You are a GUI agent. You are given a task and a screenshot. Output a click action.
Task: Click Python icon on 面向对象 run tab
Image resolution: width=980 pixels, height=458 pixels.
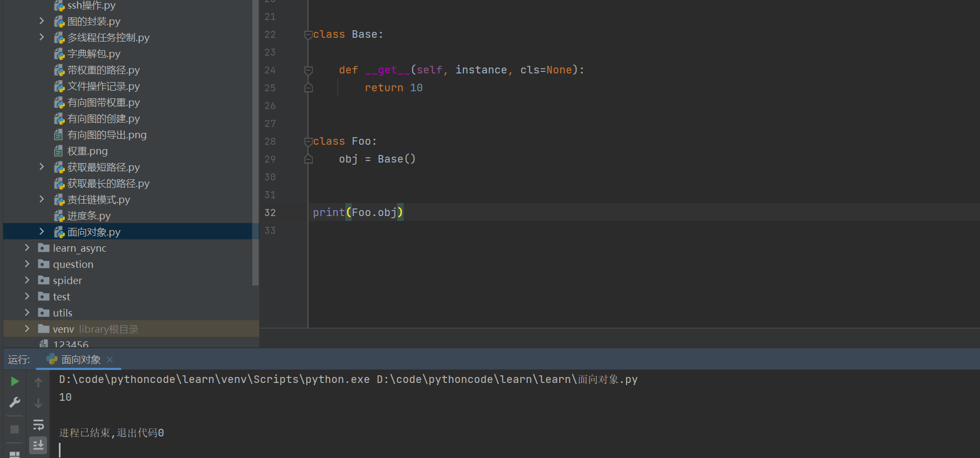(52, 359)
